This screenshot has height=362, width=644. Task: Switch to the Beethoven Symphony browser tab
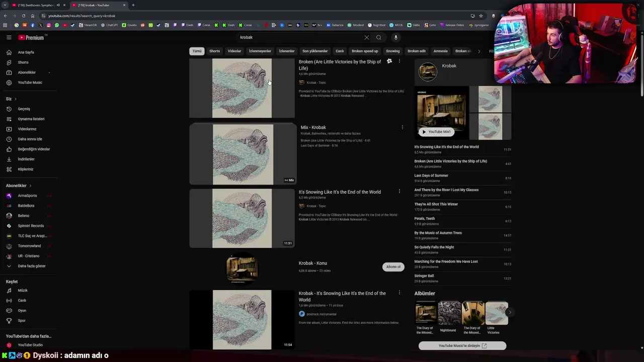tap(35, 5)
